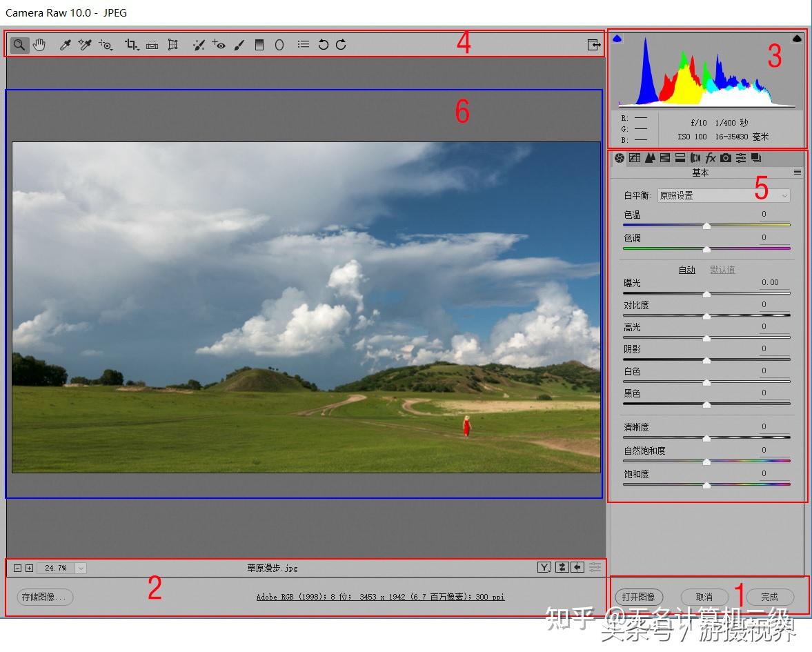The image size is (812, 652).
Task: Open the zoom level dropdown
Action: tap(81, 568)
